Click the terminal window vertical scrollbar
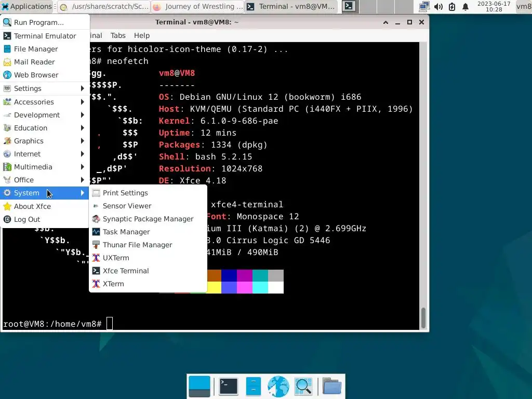532x399 pixels. click(423, 318)
